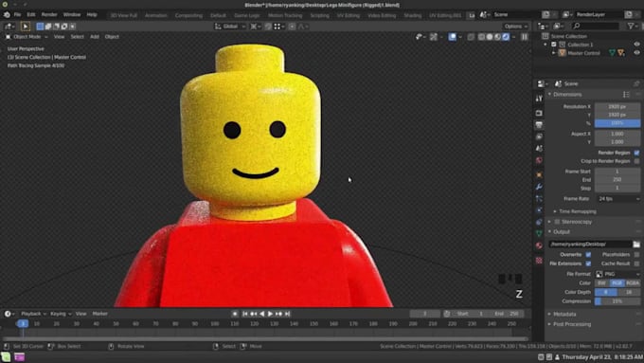Viewport: 644px width, 363px height.
Task: Open the File Format PNG dropdown
Action: click(617, 274)
